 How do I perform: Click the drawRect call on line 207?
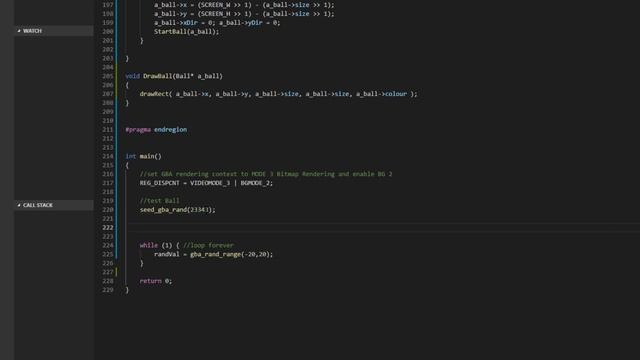coord(278,94)
